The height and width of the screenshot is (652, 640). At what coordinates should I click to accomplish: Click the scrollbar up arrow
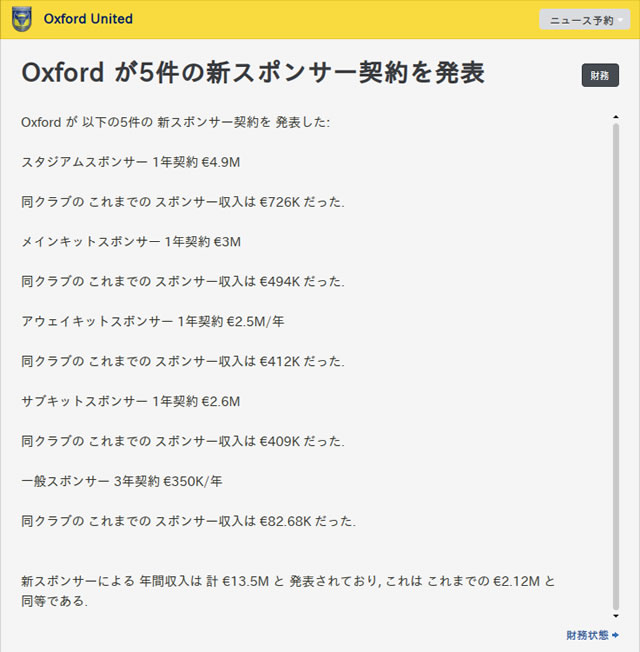coord(616,117)
